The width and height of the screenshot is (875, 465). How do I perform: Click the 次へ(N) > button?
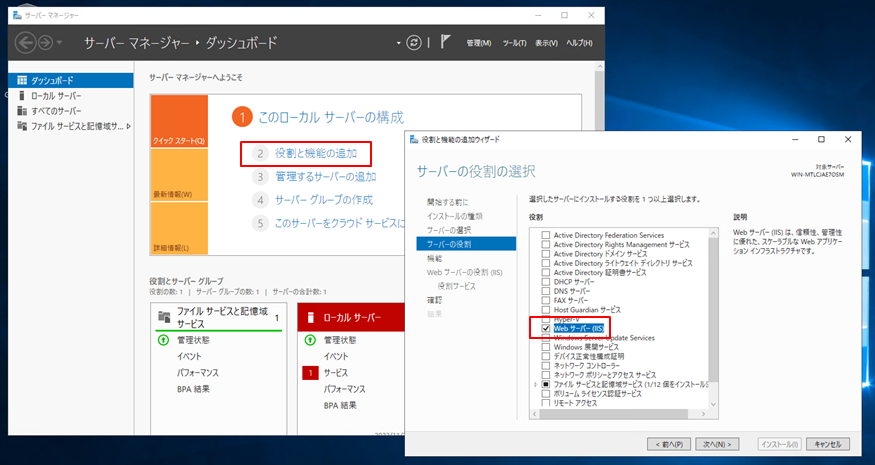pos(717,444)
